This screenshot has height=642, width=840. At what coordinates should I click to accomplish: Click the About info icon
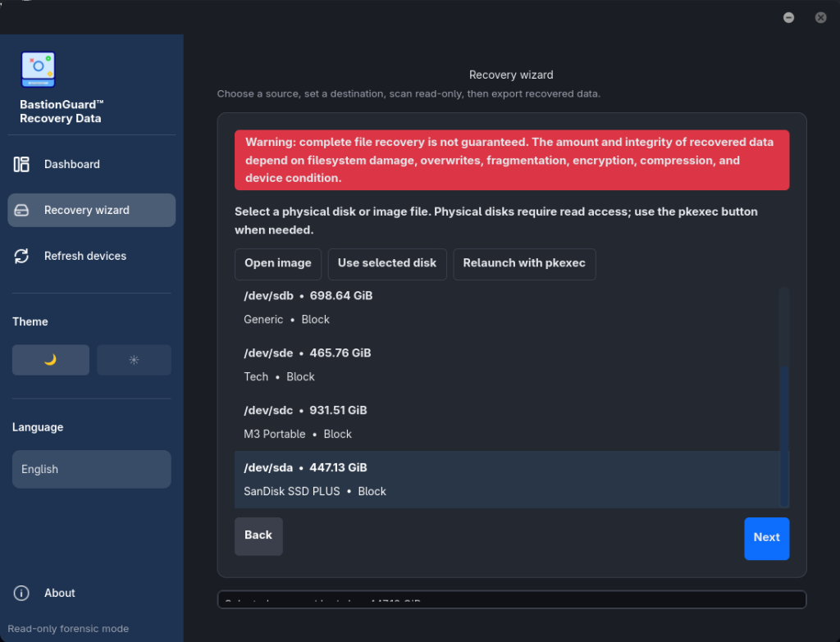(21, 593)
